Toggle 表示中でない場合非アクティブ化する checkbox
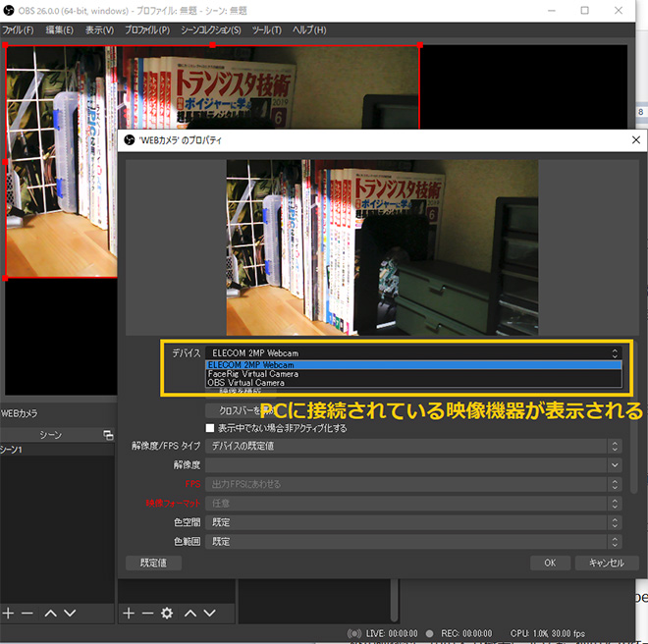Image resolution: width=648 pixels, height=644 pixels. (210, 428)
